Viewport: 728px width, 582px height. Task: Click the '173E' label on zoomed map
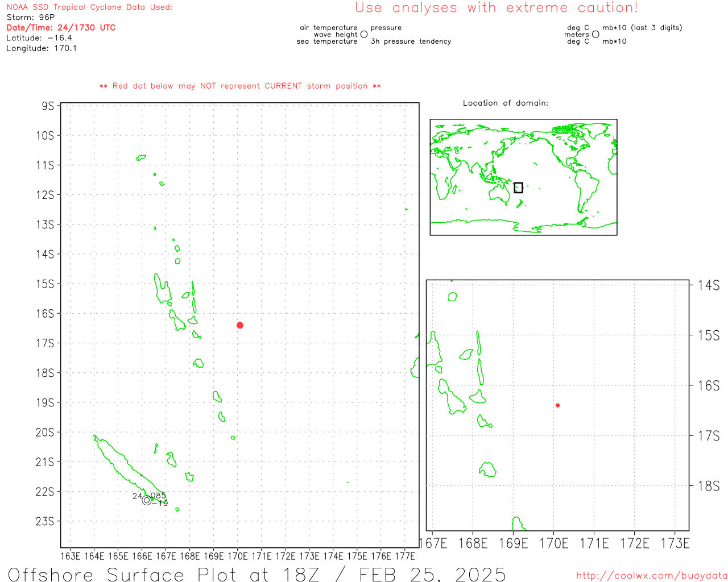pos(675,543)
